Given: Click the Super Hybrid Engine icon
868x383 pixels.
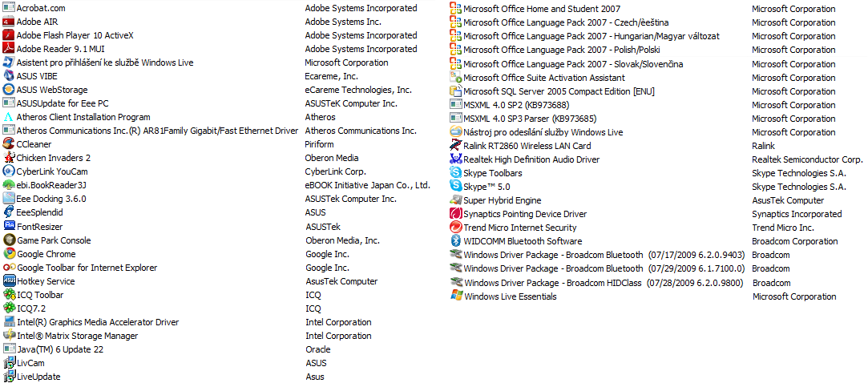Looking at the screenshot, I should (455, 200).
